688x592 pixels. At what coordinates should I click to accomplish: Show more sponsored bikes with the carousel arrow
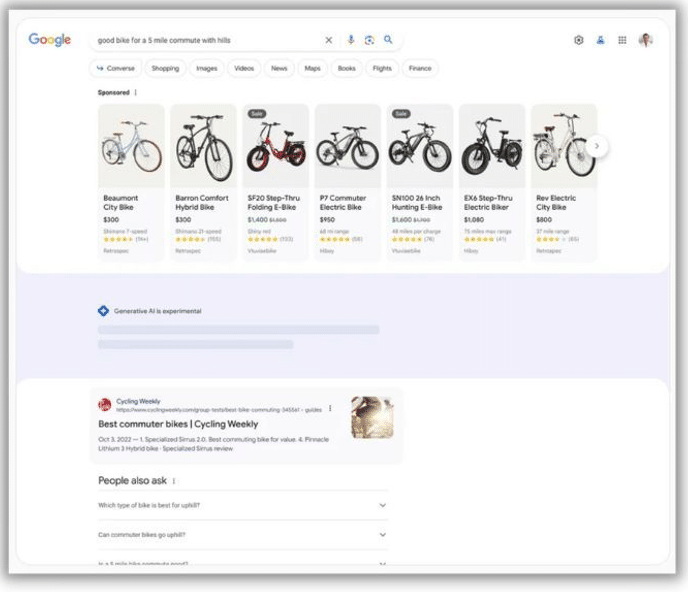(x=597, y=146)
